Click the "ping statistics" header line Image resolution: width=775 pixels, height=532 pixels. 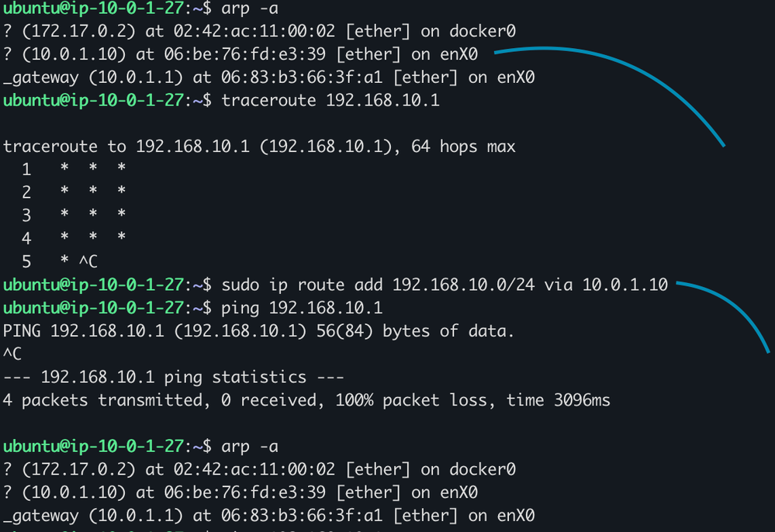pos(173,378)
